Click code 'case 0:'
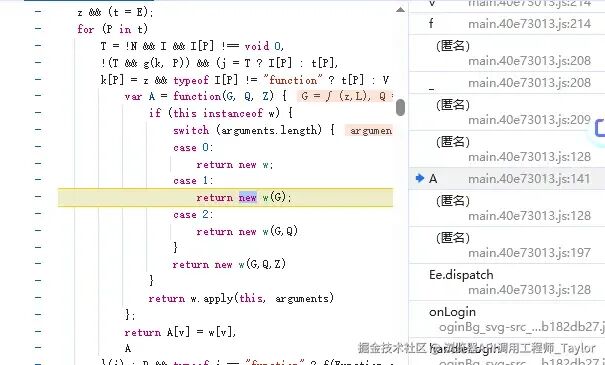Screen dimensions: 605x365 (193, 147)
